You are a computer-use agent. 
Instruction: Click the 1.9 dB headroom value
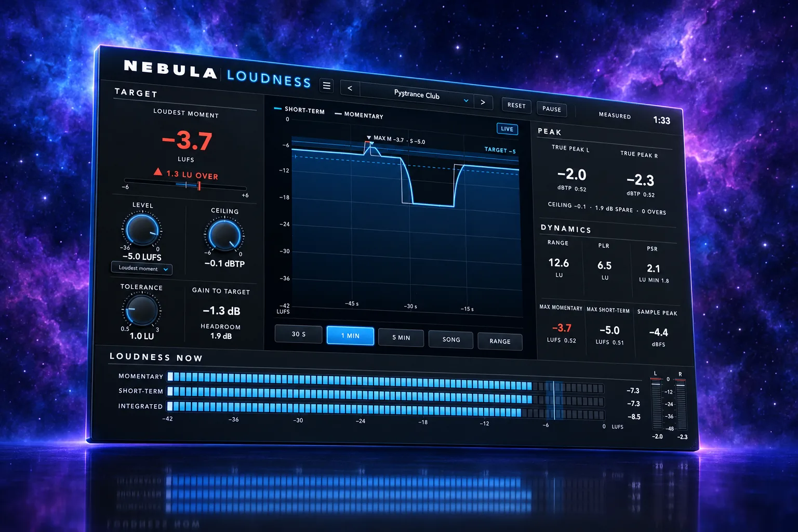tap(221, 336)
